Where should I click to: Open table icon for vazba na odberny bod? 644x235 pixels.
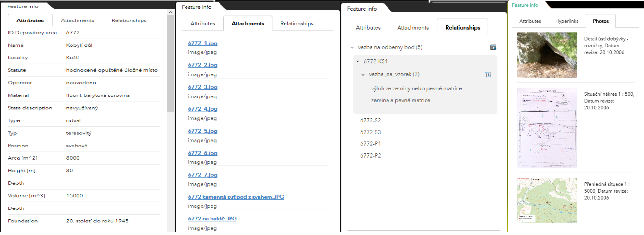tap(493, 47)
